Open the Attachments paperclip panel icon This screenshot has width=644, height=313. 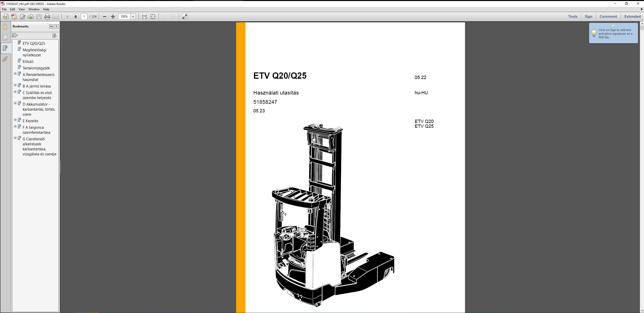pos(5,59)
